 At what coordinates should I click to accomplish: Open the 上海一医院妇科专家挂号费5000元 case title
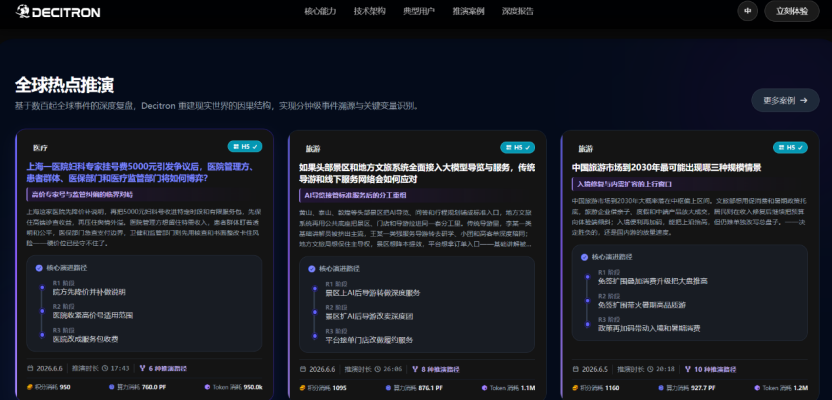point(143,172)
